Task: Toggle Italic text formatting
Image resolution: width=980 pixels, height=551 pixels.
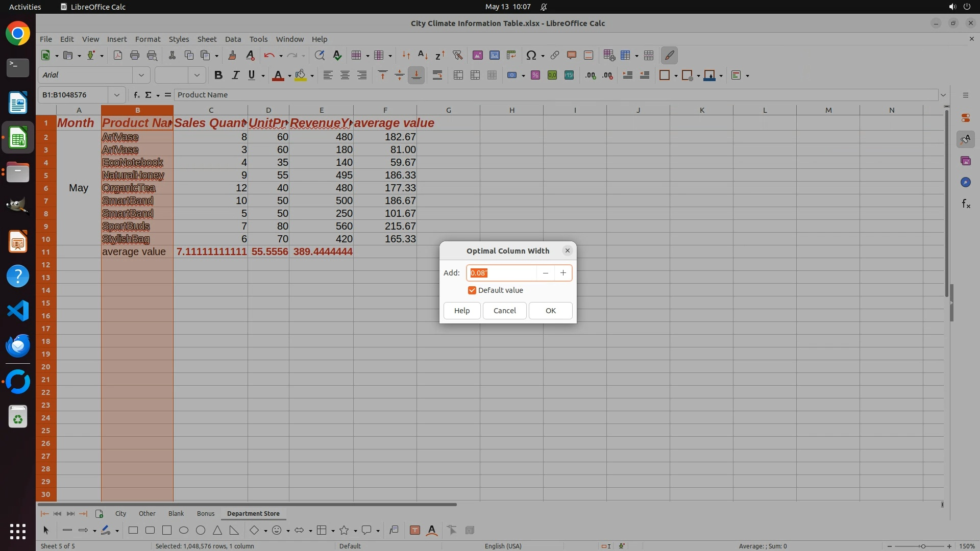Action: tap(235, 75)
